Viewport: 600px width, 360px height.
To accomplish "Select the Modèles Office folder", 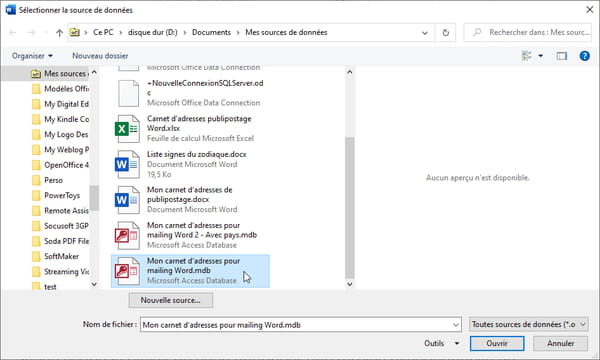I will pos(60,89).
